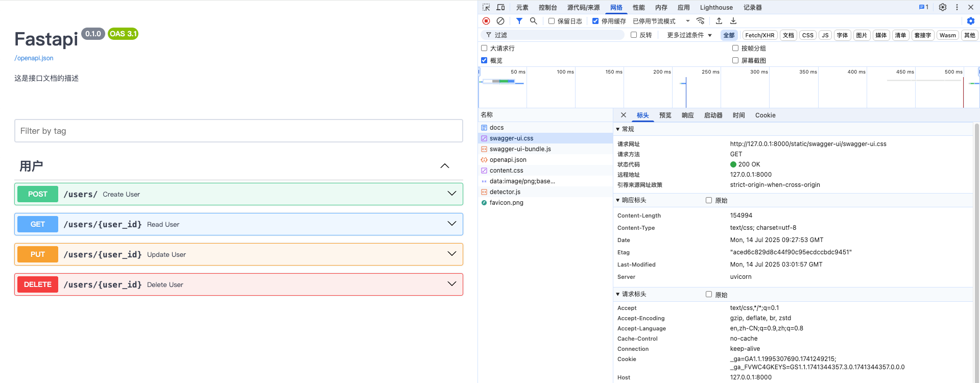The height and width of the screenshot is (383, 980).
Task: Expand PUT Update User endpoint
Action: [238, 254]
